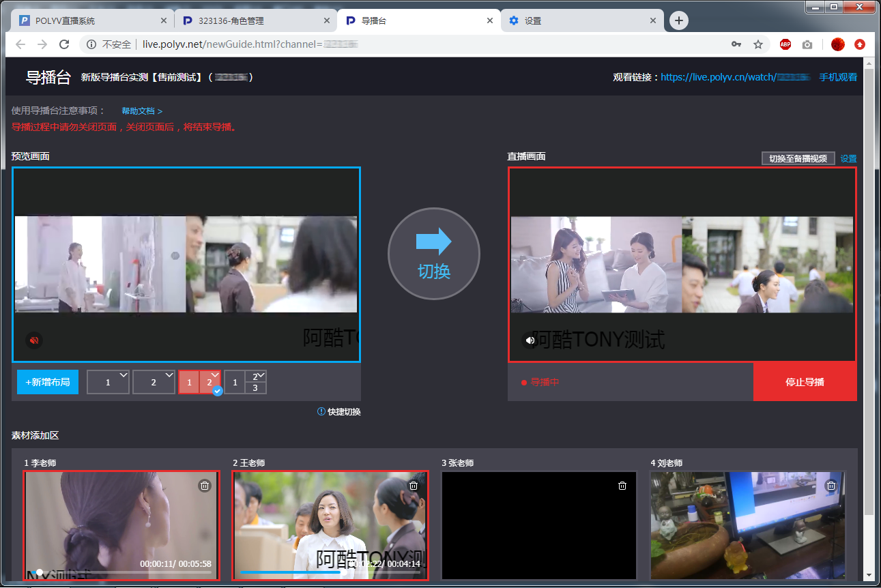881x588 pixels.
Task: Click the 手机观看 link
Action: pos(838,77)
